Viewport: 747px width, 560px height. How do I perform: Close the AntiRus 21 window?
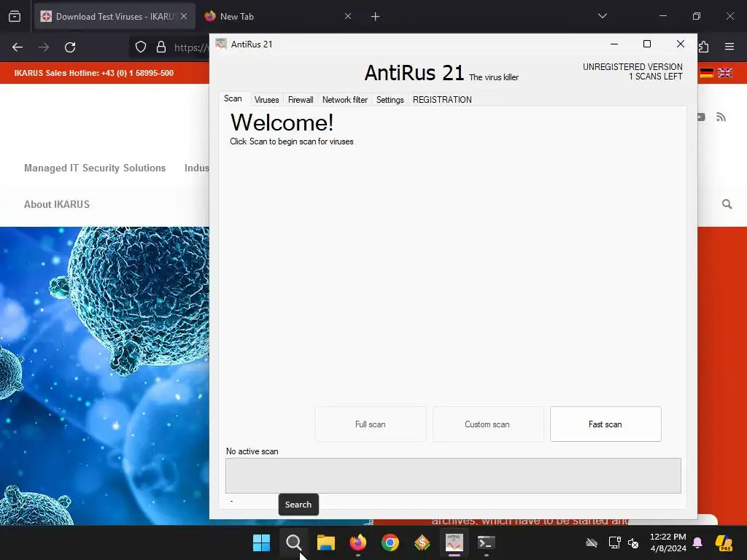681,44
